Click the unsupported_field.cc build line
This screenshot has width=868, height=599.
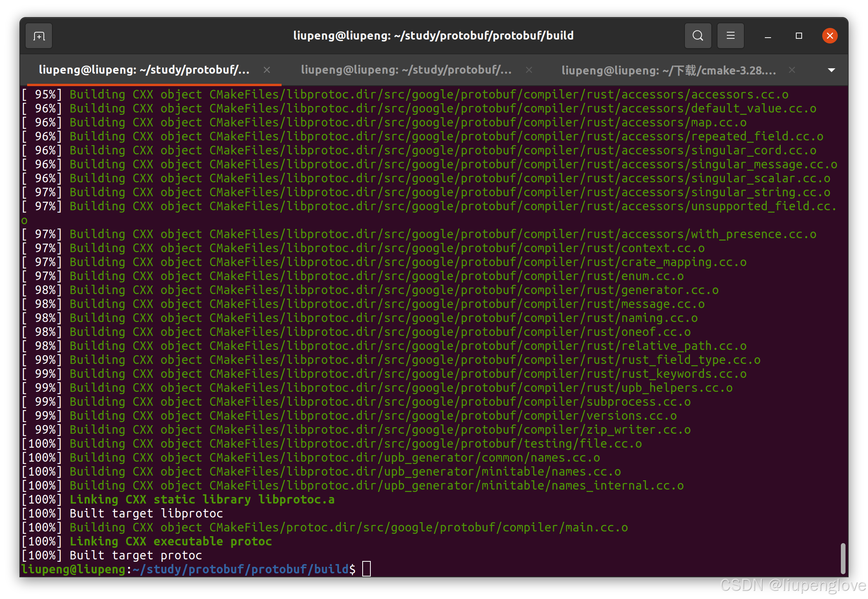429,206
